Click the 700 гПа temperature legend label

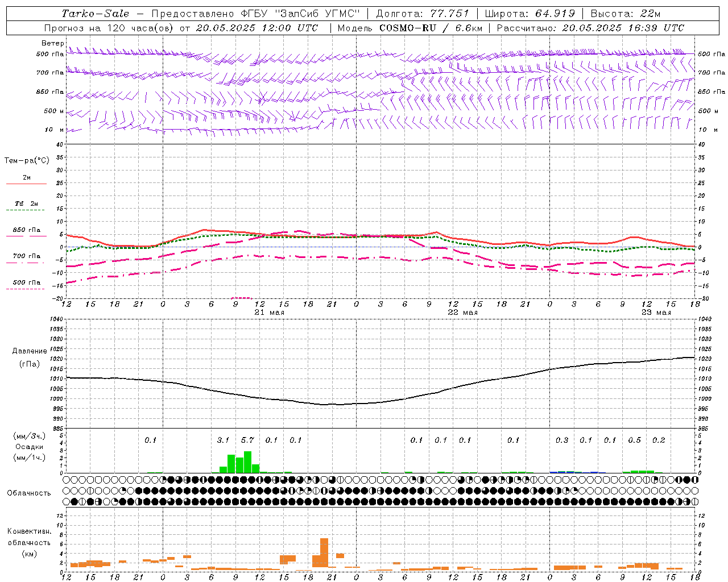pyautogui.click(x=27, y=256)
